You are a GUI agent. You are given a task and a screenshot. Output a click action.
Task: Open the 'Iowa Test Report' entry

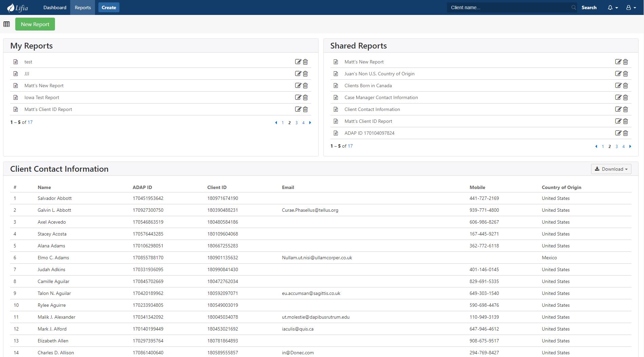(x=42, y=97)
